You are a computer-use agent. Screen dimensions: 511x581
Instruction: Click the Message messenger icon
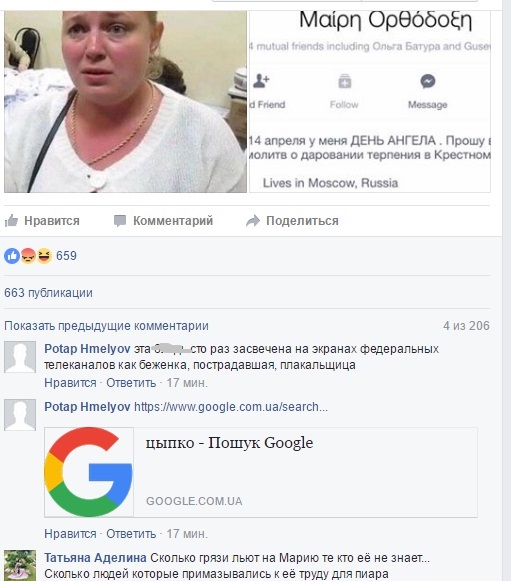pos(428,81)
